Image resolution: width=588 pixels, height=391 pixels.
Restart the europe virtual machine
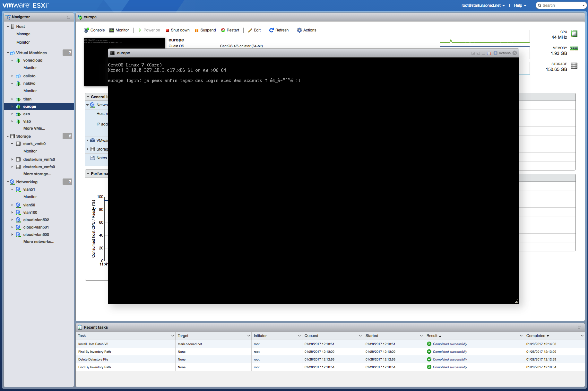click(230, 30)
